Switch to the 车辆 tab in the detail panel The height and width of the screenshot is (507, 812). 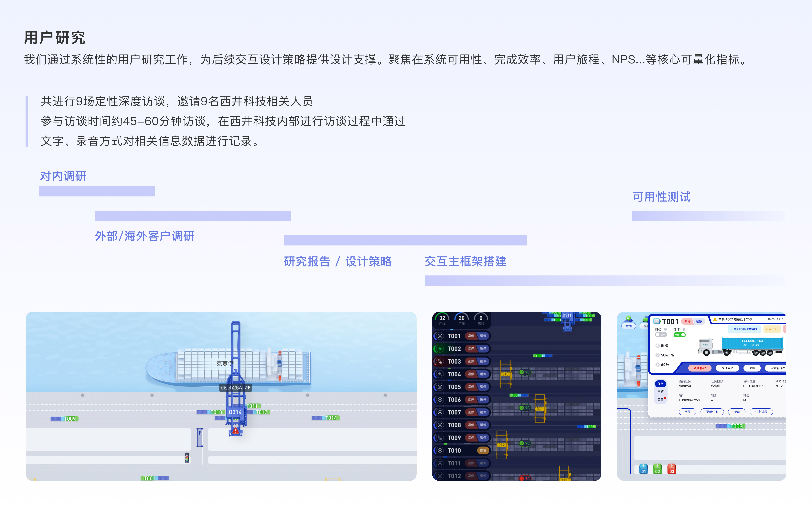[661, 391]
